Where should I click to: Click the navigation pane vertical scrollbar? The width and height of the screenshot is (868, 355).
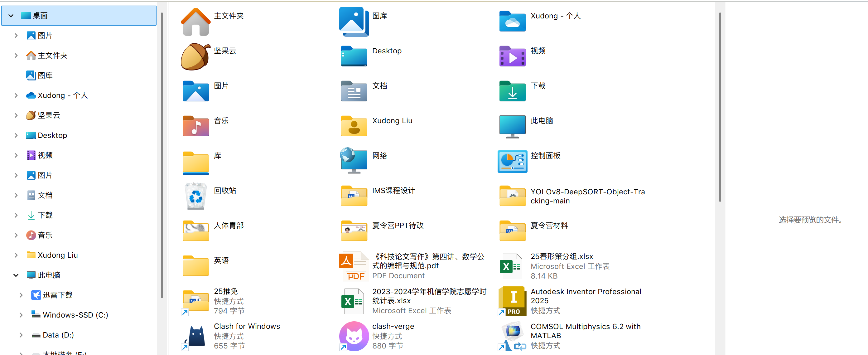[x=162, y=155]
